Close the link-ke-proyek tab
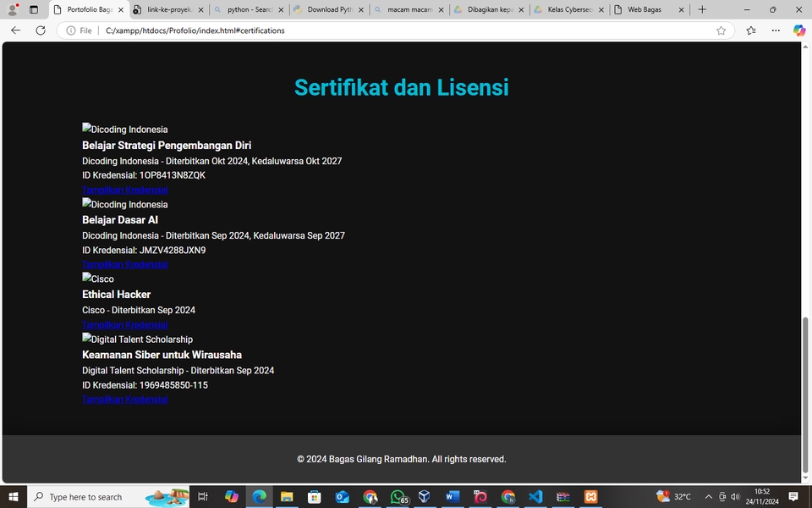 tap(201, 10)
